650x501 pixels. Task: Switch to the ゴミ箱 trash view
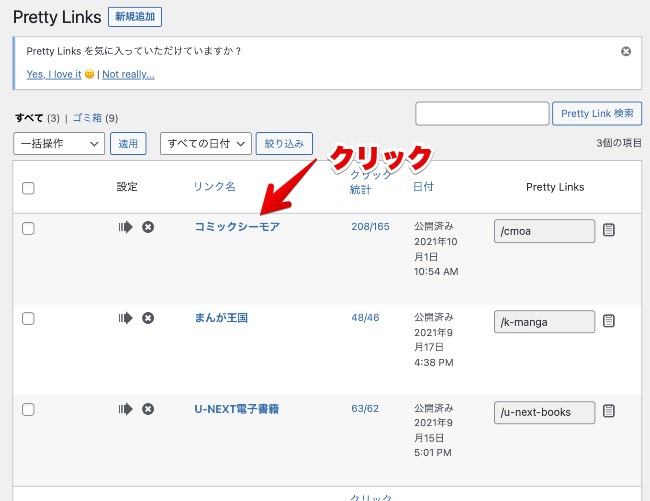87,118
